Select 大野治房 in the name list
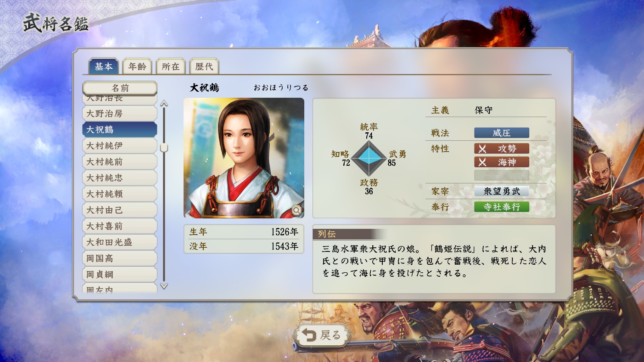 point(120,113)
